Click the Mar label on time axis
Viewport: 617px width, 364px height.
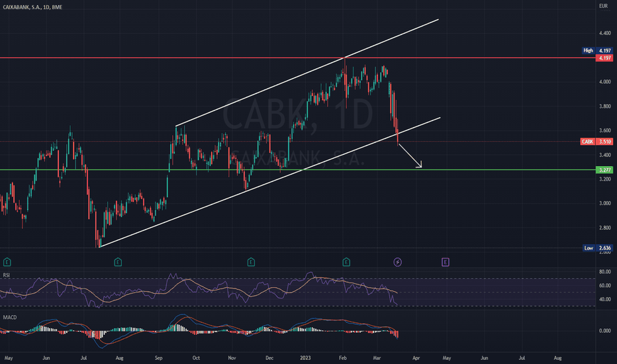[x=377, y=358]
